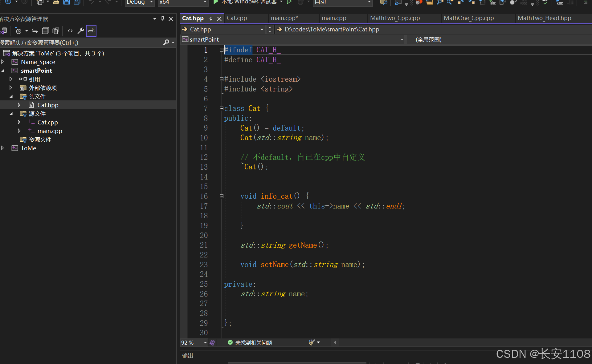Click green start debugging play icon

pos(216,2)
